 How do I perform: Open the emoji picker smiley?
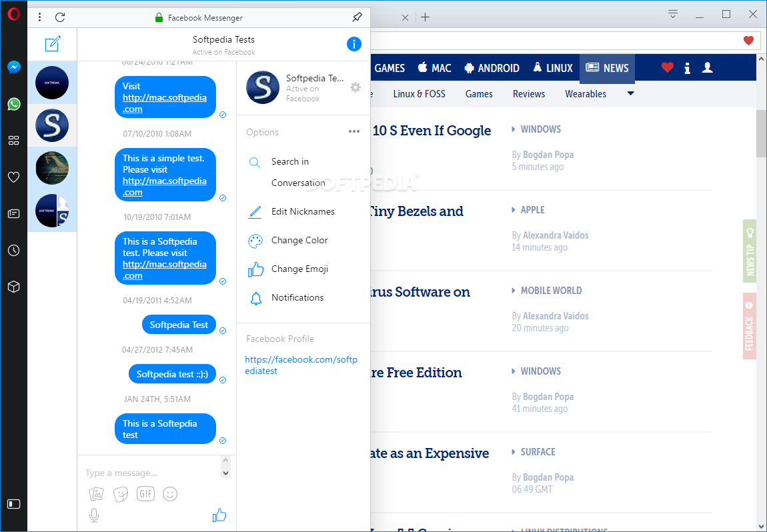[x=169, y=494]
